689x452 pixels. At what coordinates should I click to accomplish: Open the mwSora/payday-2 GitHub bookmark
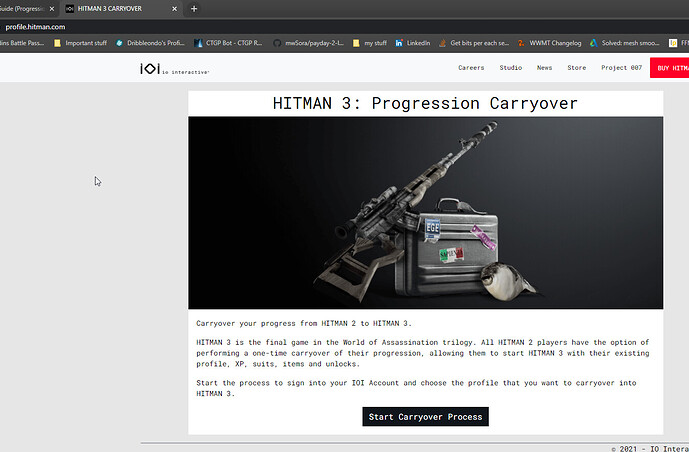pyautogui.click(x=308, y=43)
